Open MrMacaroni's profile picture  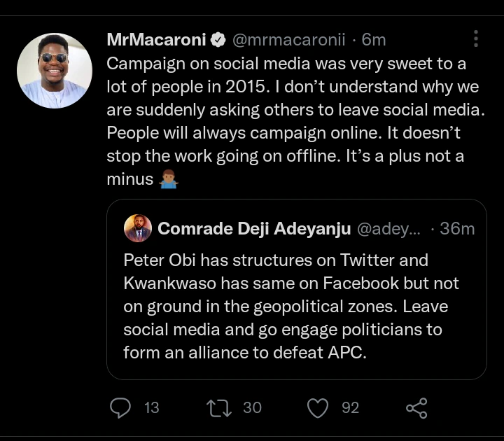(55, 71)
